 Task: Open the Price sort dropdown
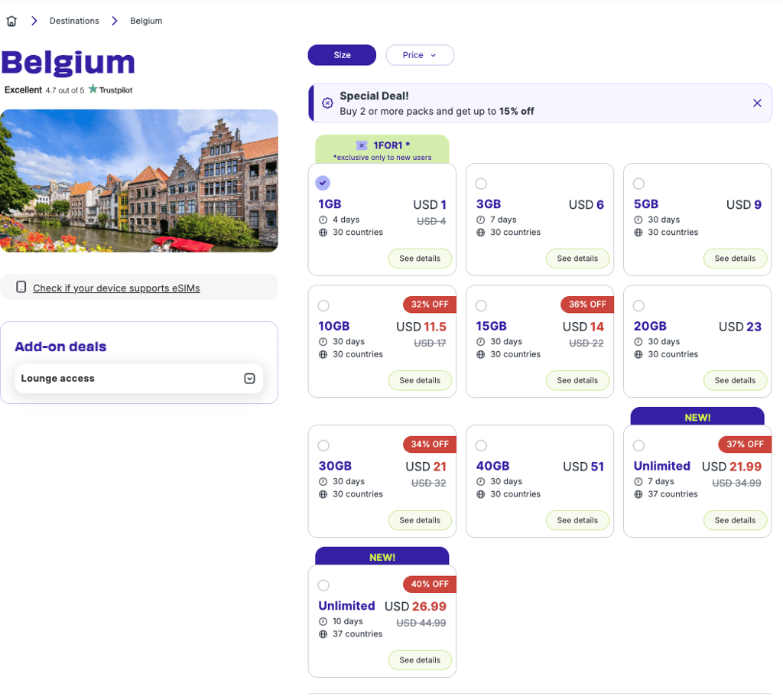pyautogui.click(x=420, y=55)
